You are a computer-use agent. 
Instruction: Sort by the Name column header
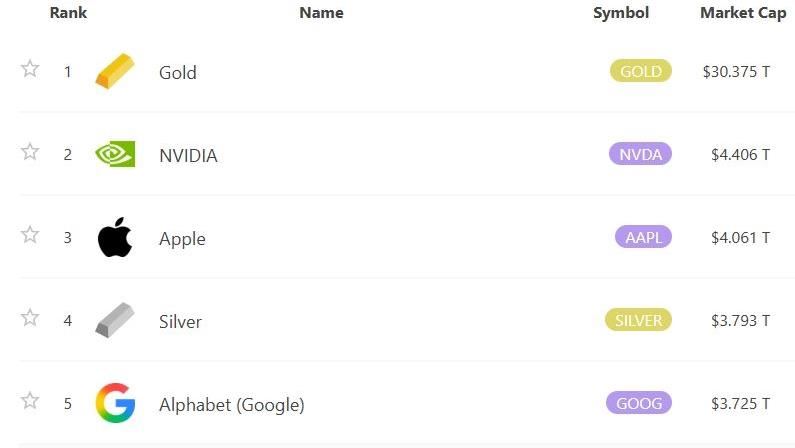click(x=321, y=13)
